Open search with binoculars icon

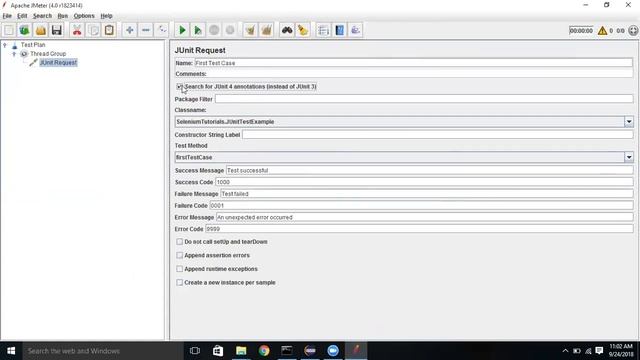(287, 30)
